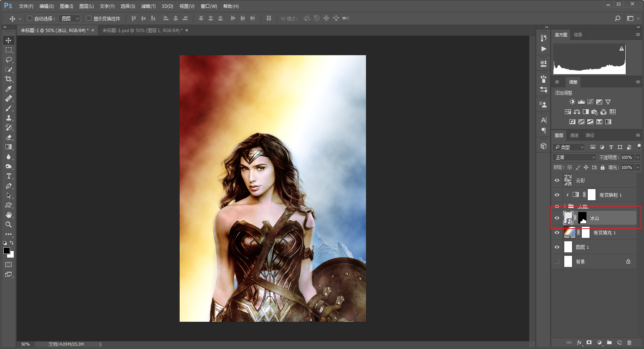Add a layer mask button
Viewport: 644px width, 349px height.
589,343
